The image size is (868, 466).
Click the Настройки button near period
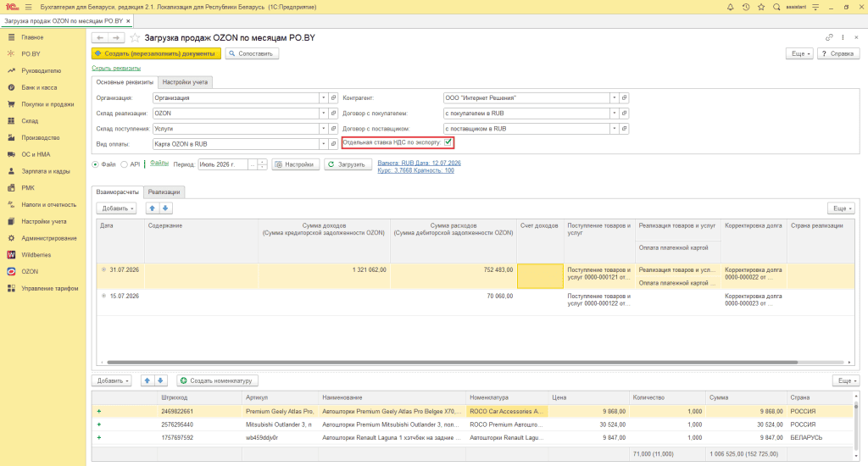296,164
